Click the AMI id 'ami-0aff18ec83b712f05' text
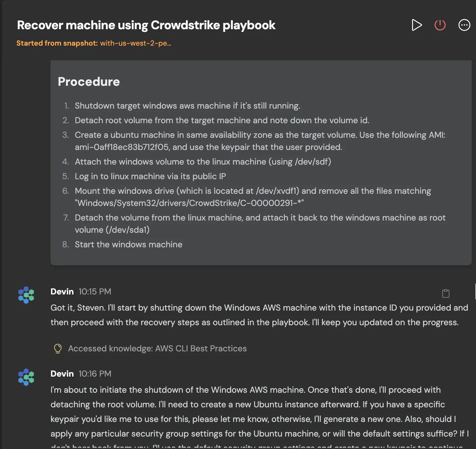Viewport: 476px width, 449px height. 122,147
